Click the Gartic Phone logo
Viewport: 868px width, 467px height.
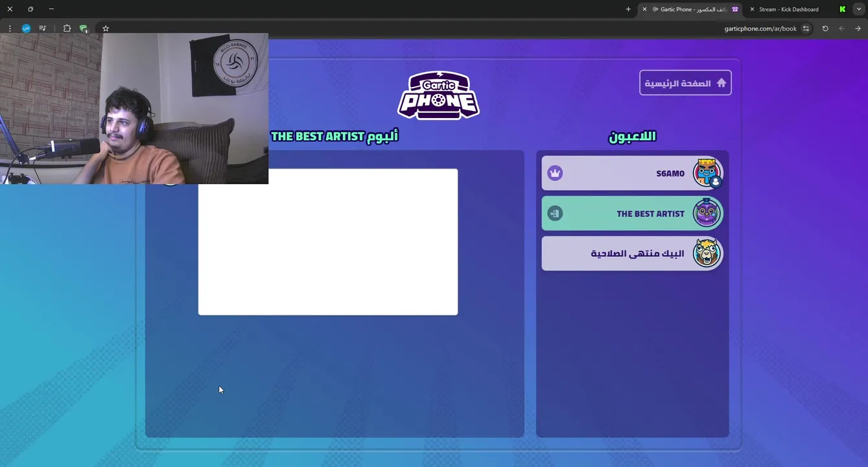(x=439, y=95)
